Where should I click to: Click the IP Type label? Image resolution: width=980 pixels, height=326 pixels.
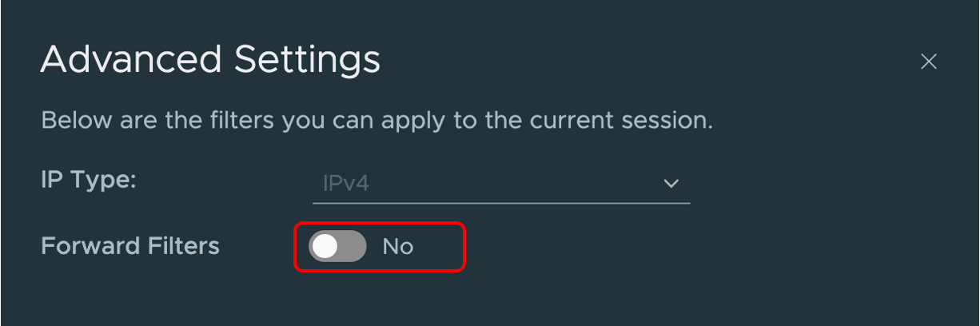(89, 180)
